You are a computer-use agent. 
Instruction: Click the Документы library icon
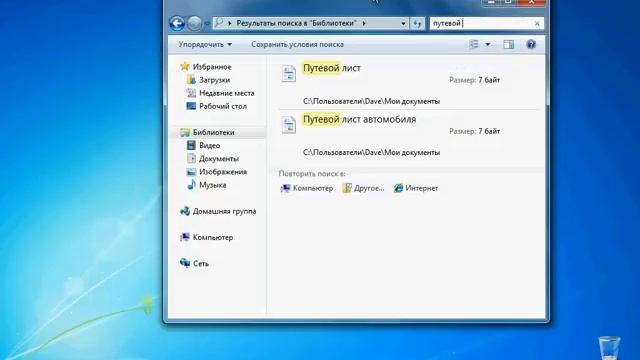191,158
